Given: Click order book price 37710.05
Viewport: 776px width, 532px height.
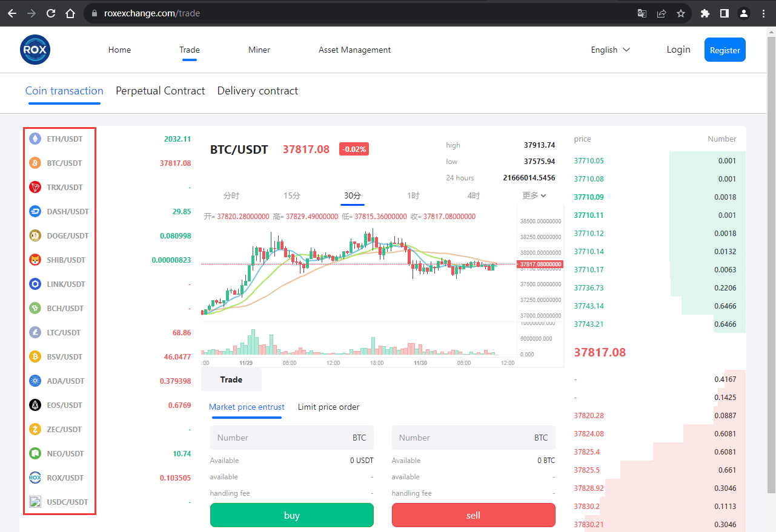Looking at the screenshot, I should coord(589,160).
